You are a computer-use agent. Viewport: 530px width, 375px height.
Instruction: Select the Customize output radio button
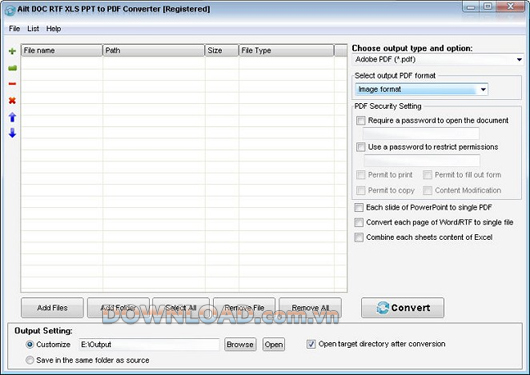pos(30,345)
